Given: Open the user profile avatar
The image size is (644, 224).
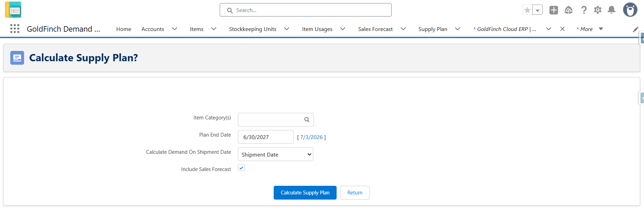Looking at the screenshot, I should click(630, 10).
